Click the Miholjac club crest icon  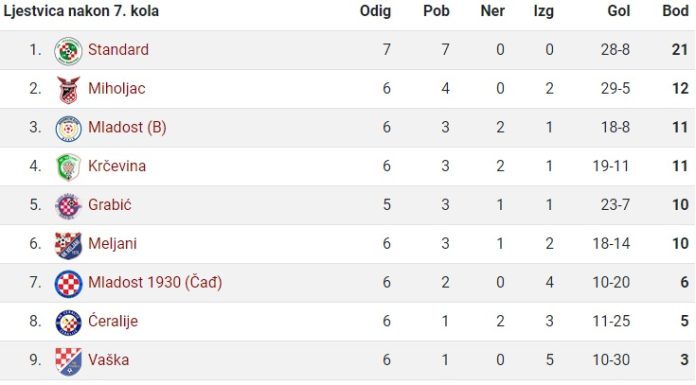point(68,89)
